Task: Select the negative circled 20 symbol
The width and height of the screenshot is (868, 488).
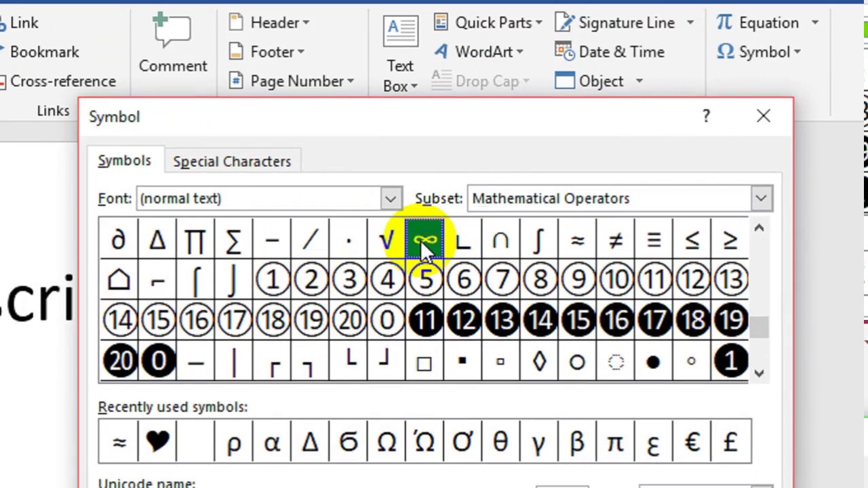Action: click(119, 361)
